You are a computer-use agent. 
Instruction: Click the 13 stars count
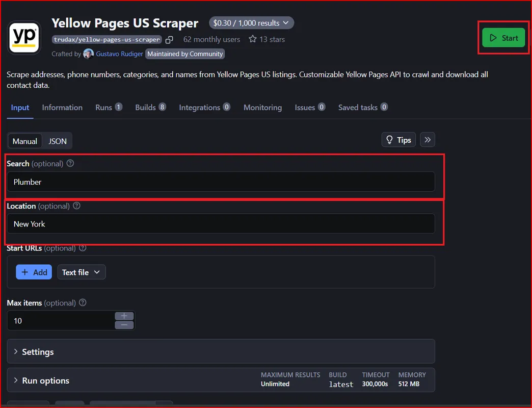[272, 39]
